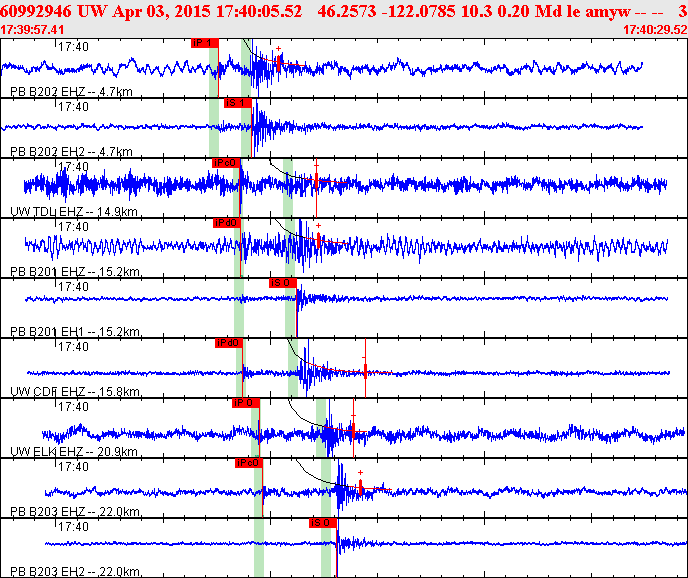This screenshot has height=578, width=688.
Task: Click the red coda end marker on B201 EHZ
Action: coord(319,241)
